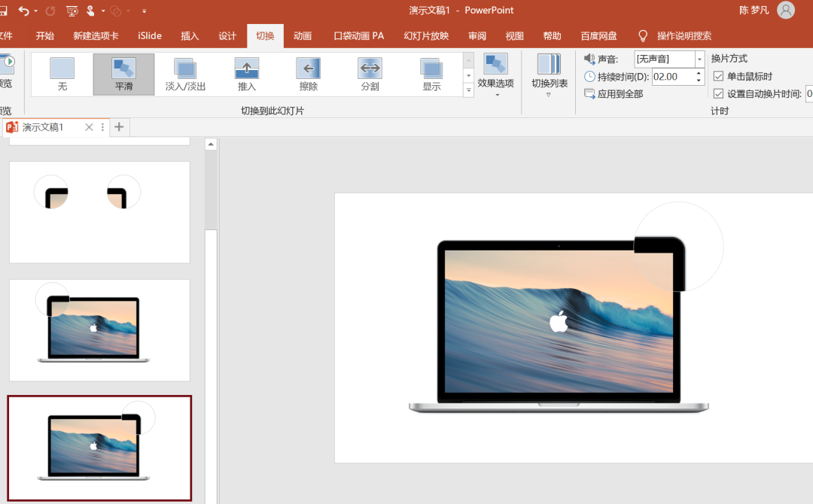This screenshot has height=504, width=813.
Task: Decrease duration with the down spinner
Action: point(699,80)
